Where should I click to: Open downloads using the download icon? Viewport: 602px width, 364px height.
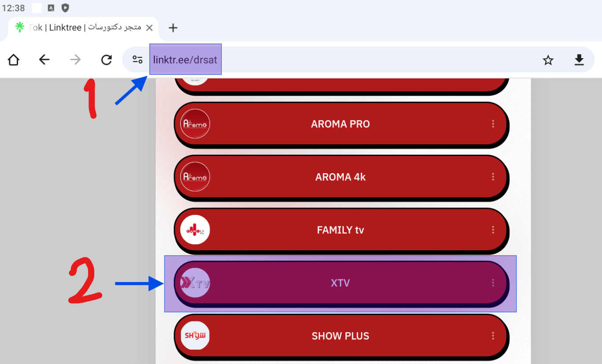579,60
